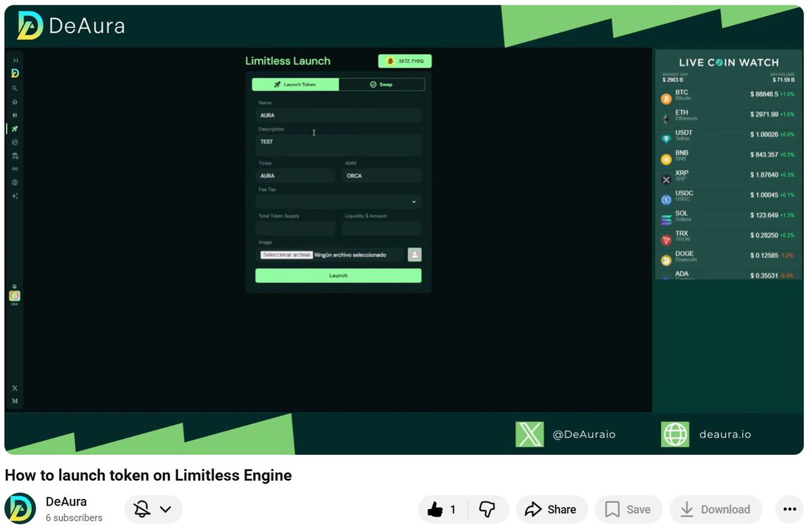The image size is (812, 528).
Task: Click the BNB coin icon
Action: click(x=666, y=159)
